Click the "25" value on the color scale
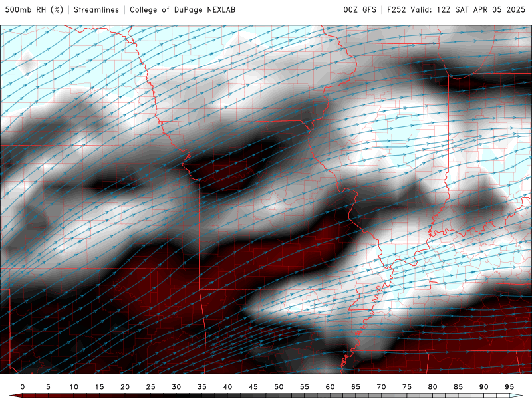The image size is (532, 399). point(151,387)
